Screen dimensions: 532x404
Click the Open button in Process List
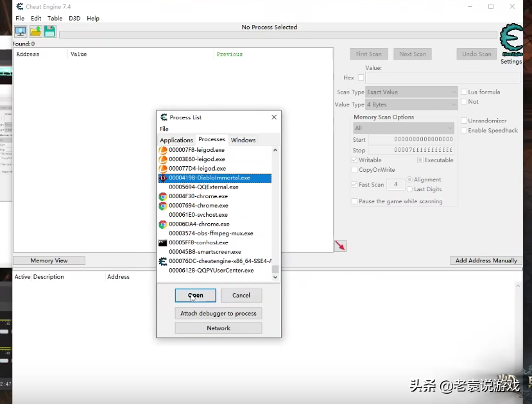[196, 295]
